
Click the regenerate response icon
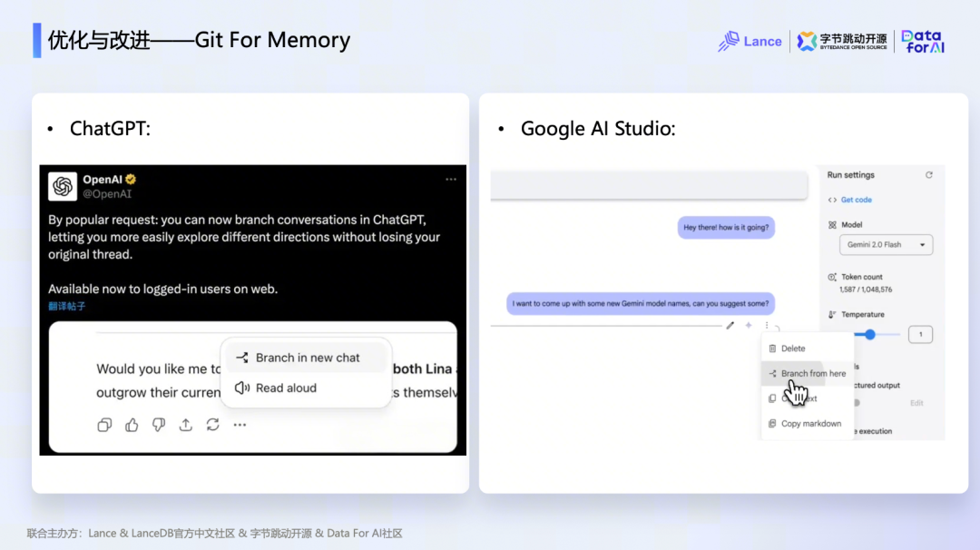[212, 425]
